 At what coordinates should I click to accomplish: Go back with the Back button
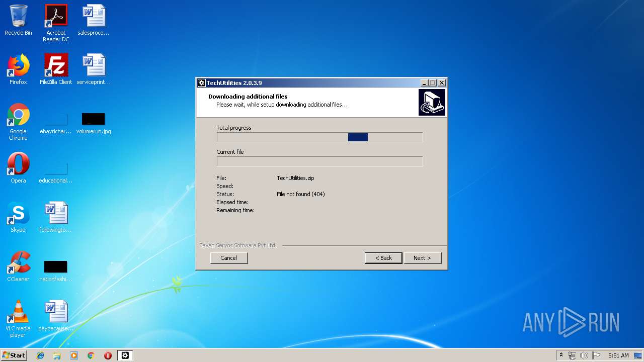pyautogui.click(x=383, y=258)
